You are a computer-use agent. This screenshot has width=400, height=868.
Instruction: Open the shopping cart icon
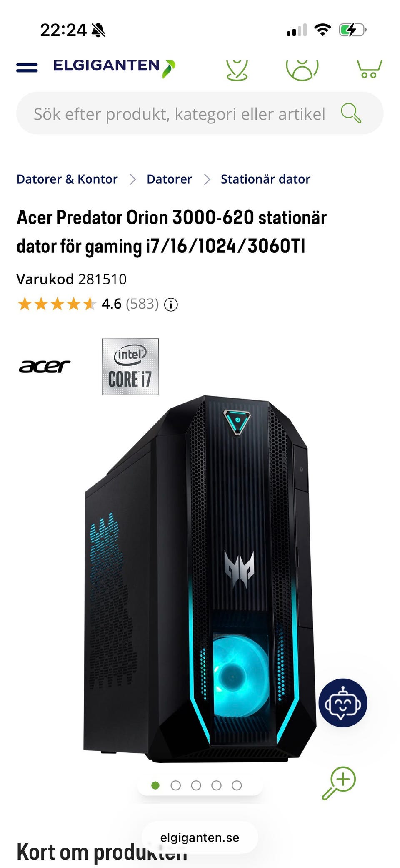pyautogui.click(x=369, y=69)
